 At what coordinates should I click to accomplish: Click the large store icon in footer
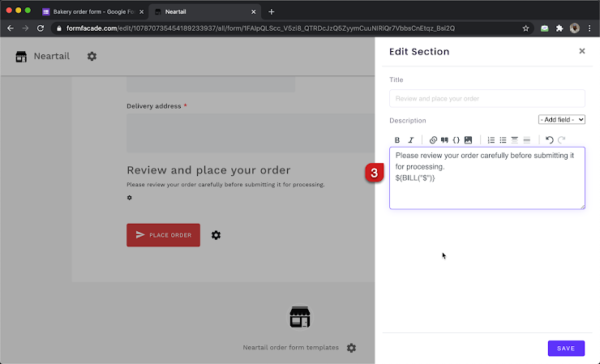[x=300, y=317]
